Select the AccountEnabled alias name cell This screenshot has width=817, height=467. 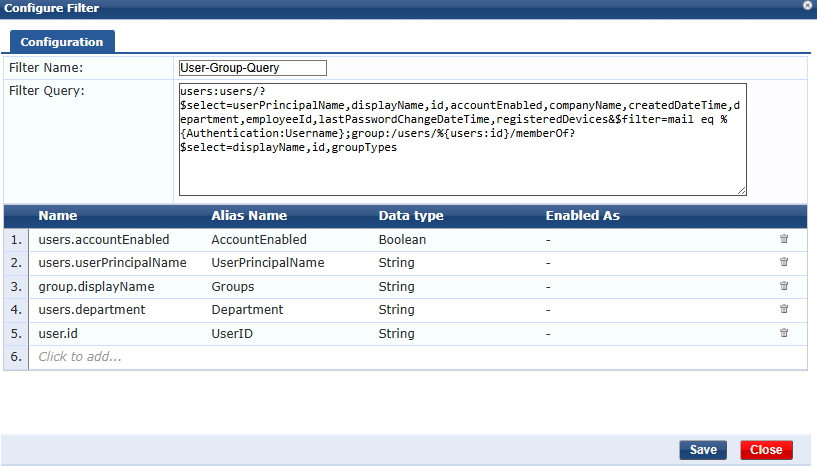click(x=259, y=240)
